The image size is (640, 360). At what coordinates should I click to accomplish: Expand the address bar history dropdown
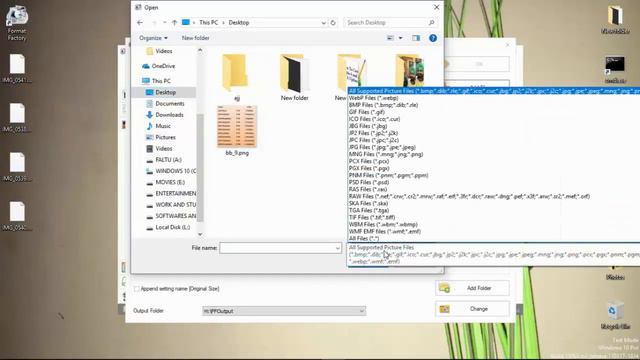323,23
